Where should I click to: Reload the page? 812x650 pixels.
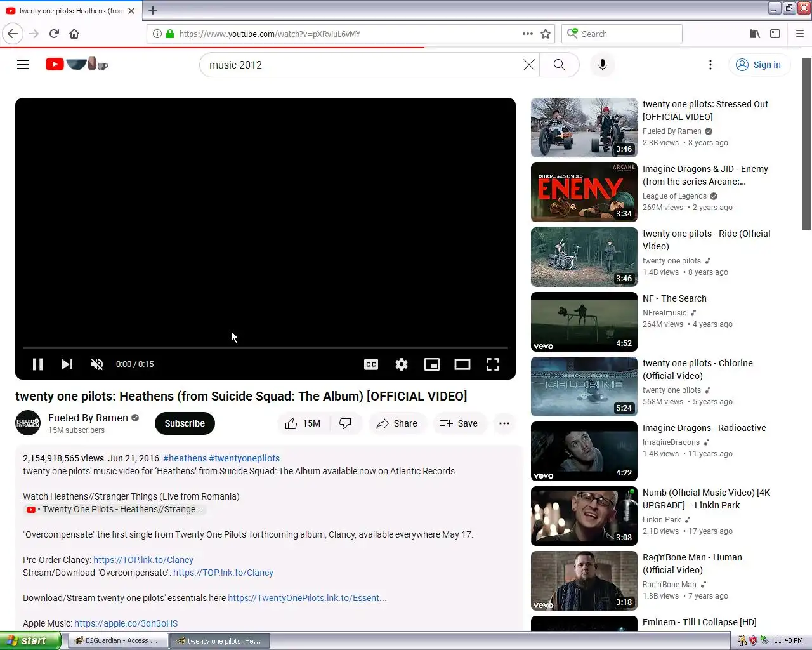click(x=54, y=34)
